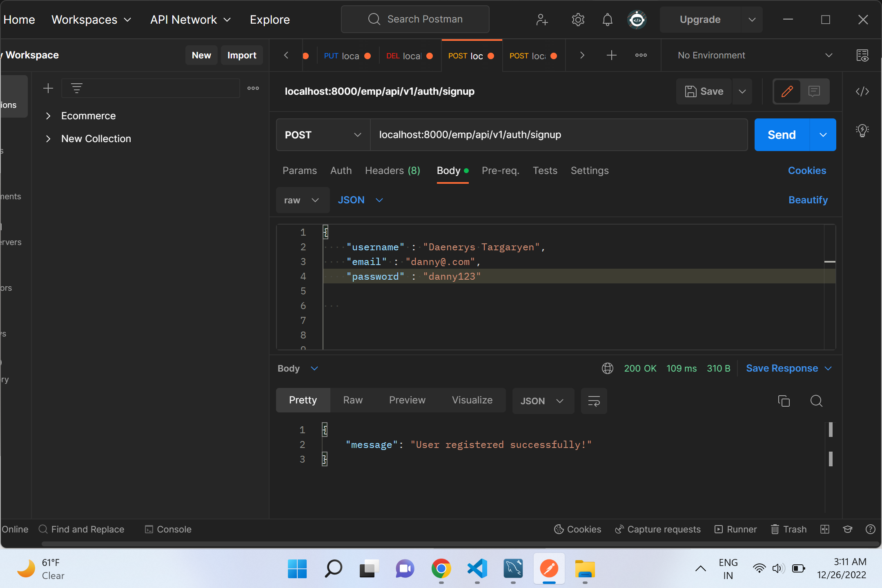Open Postman settings
The height and width of the screenshot is (588, 882).
coord(578,19)
